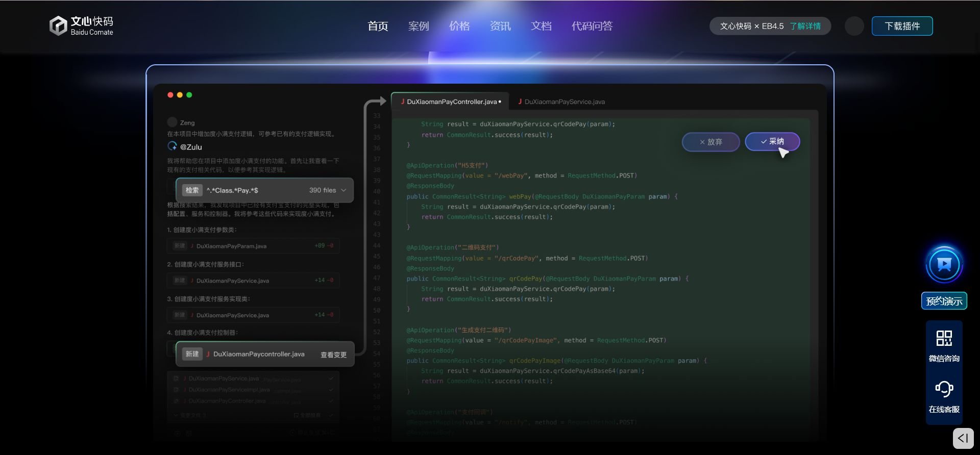The width and height of the screenshot is (980, 455).
Task: Click the @Zulu agent icon
Action: (x=173, y=146)
